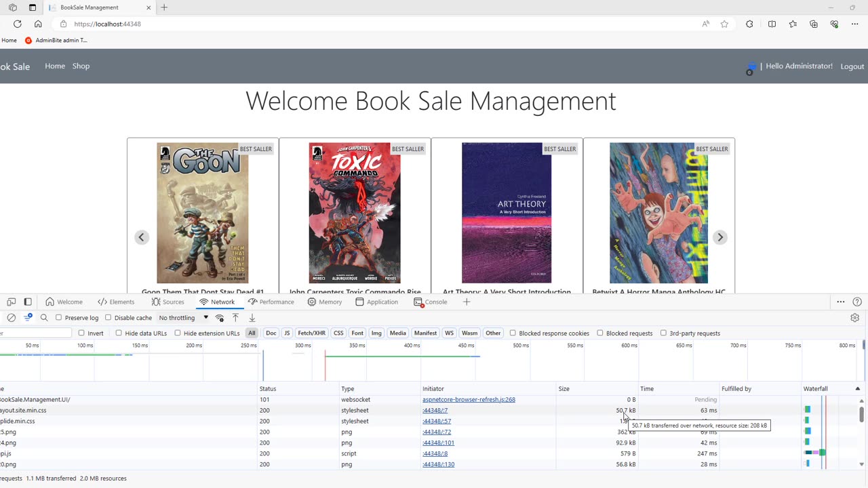
Task: Check Hide data URLs
Action: (119, 333)
